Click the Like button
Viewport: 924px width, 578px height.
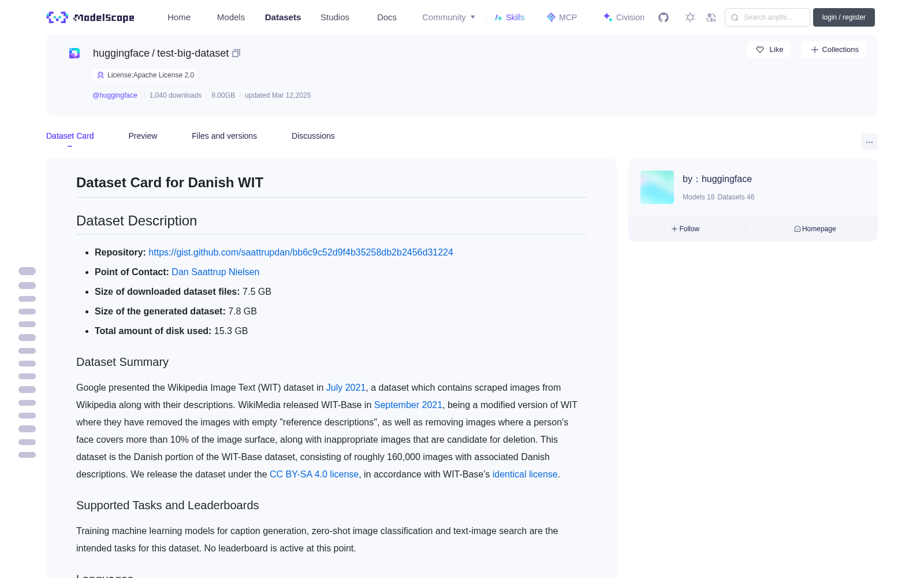coord(769,50)
